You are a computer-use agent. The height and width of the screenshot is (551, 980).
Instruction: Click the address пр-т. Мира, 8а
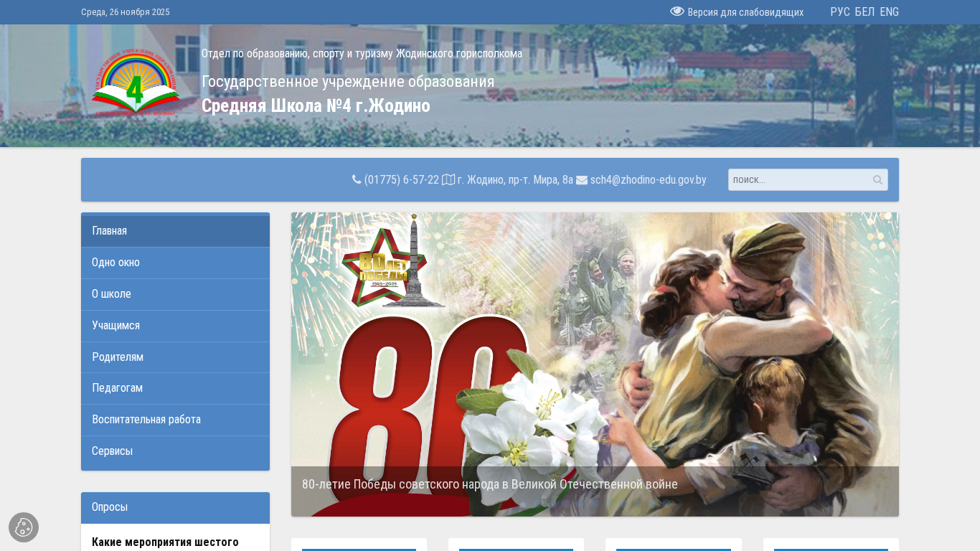515,180
